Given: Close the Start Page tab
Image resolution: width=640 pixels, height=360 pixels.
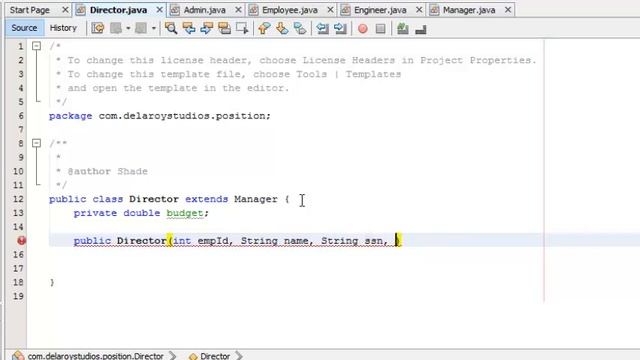Looking at the screenshot, I should point(65,10).
